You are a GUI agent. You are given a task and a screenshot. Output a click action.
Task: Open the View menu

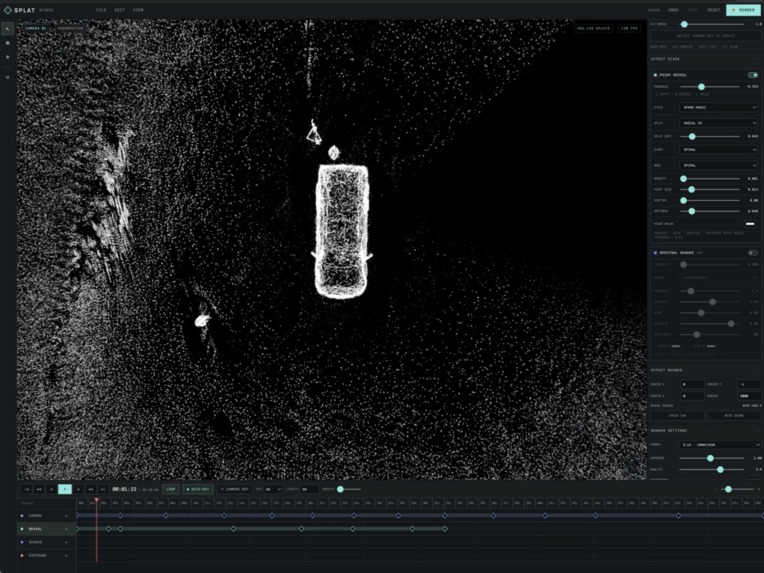(138, 10)
